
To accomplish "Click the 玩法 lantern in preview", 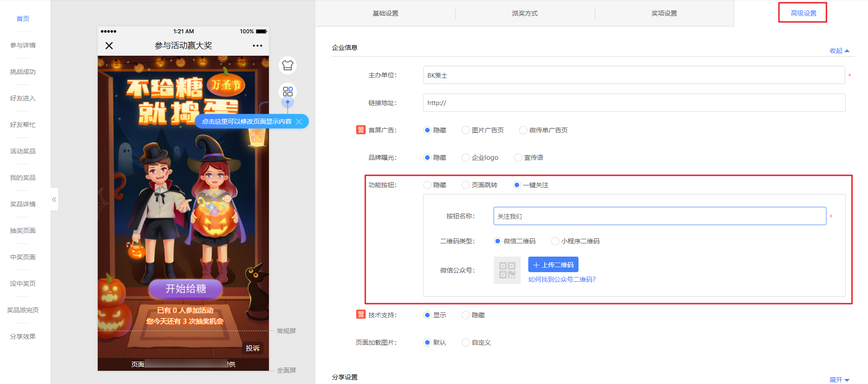I will click(257, 137).
